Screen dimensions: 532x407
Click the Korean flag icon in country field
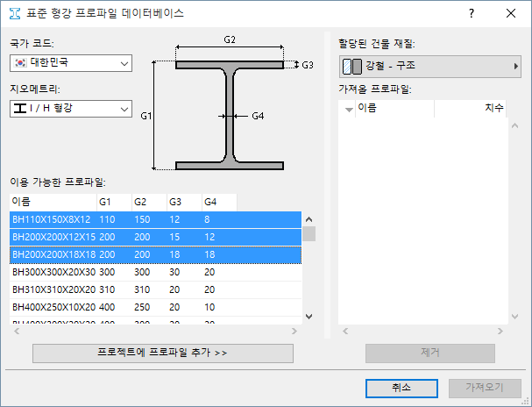point(20,63)
